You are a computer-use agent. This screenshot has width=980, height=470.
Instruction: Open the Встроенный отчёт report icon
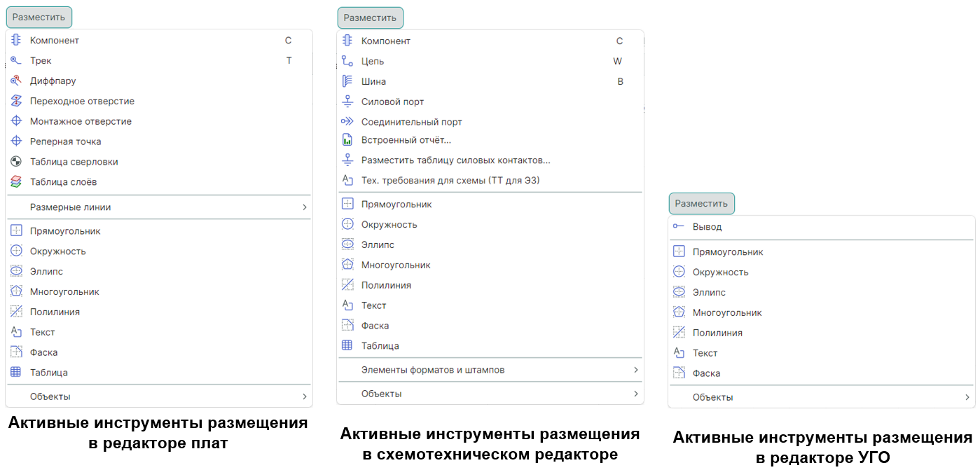347,140
